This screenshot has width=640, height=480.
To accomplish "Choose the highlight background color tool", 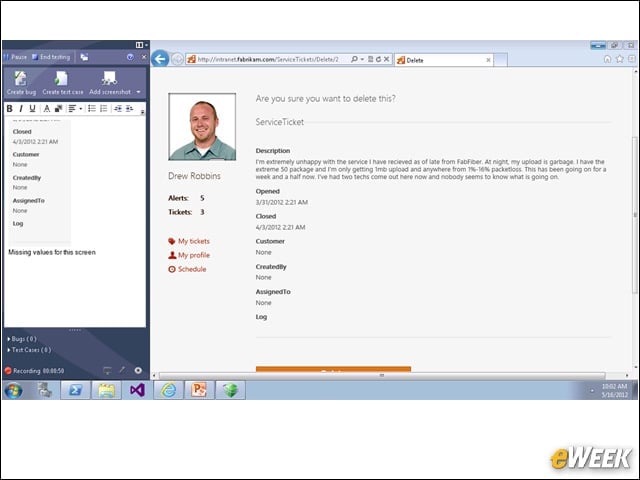I will click(58, 109).
